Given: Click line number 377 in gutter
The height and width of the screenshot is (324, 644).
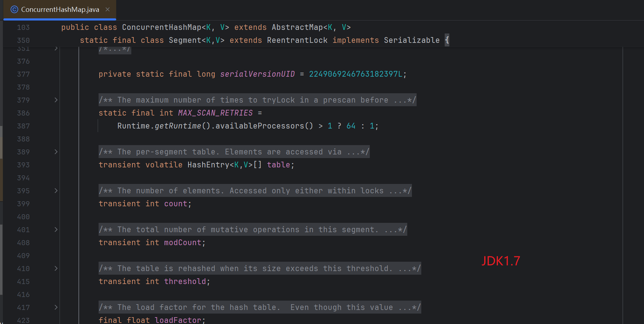Looking at the screenshot, I should pos(23,74).
